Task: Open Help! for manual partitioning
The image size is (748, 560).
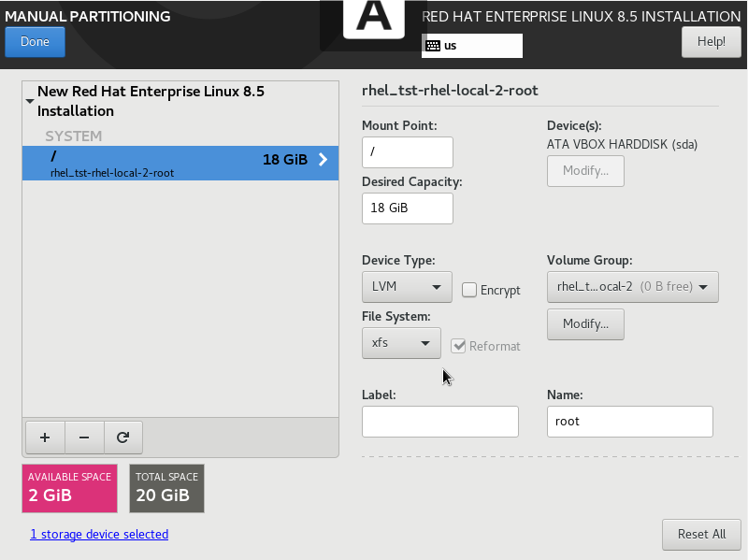Action: tap(712, 41)
